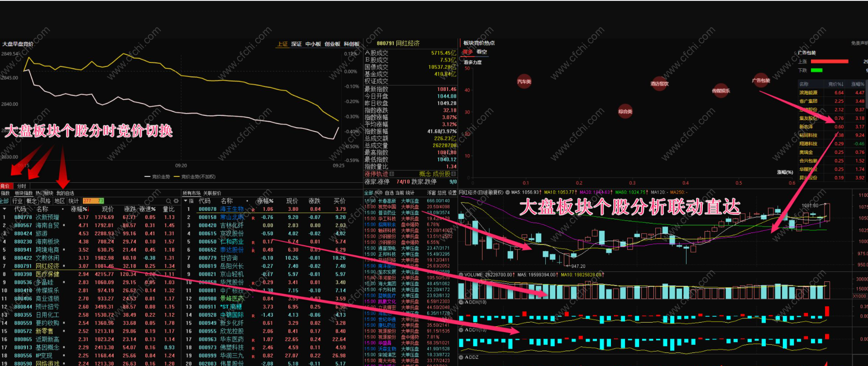Sort hotspot table by 竞价% column
The height and width of the screenshot is (366, 868).
(836, 84)
